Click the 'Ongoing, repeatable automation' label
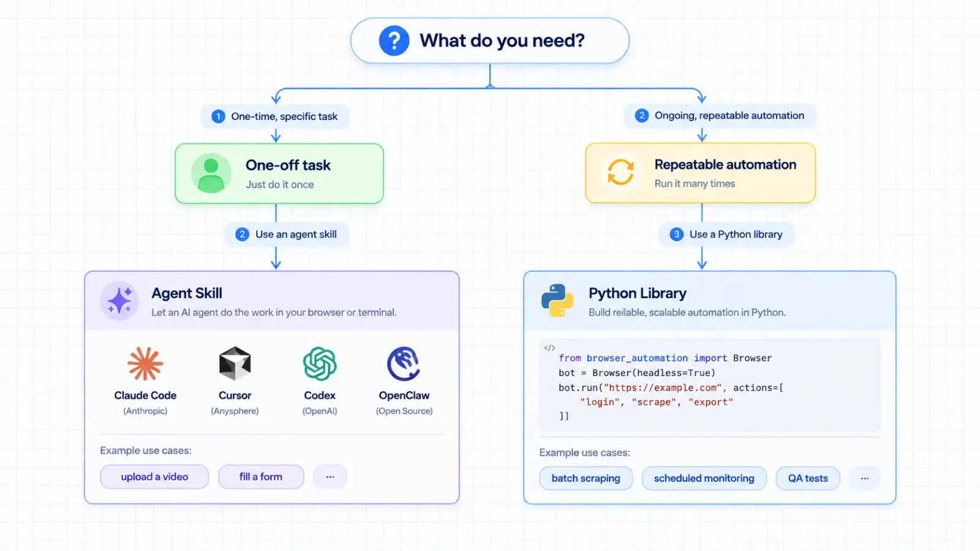The image size is (980, 551). pyautogui.click(x=729, y=116)
